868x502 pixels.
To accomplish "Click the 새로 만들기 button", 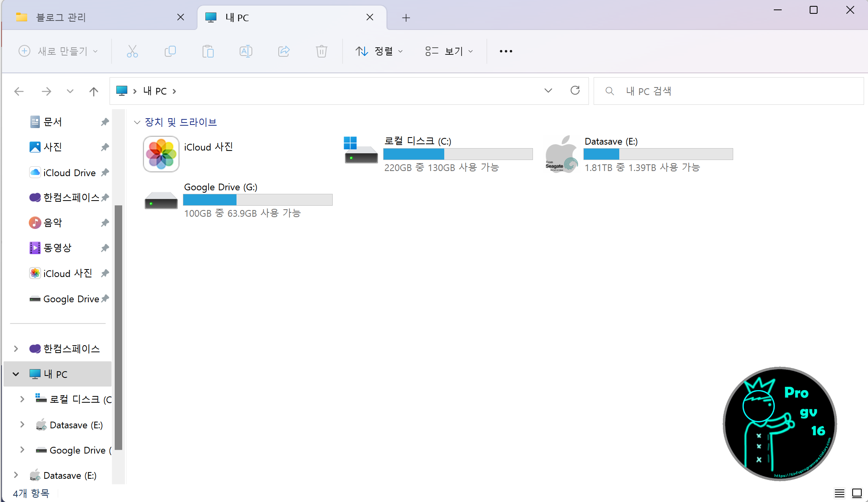I will tap(58, 51).
